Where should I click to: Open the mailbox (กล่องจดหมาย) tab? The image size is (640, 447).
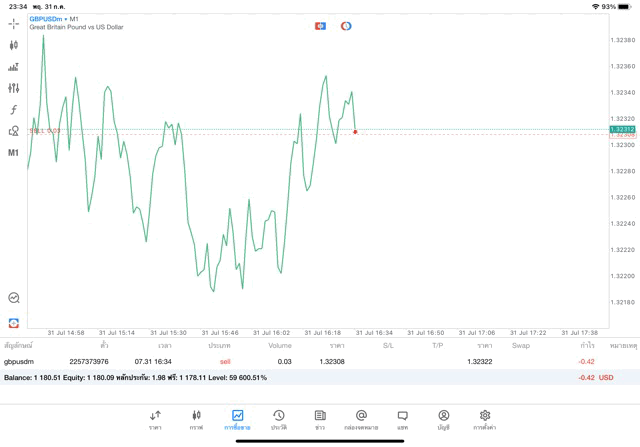(361, 419)
